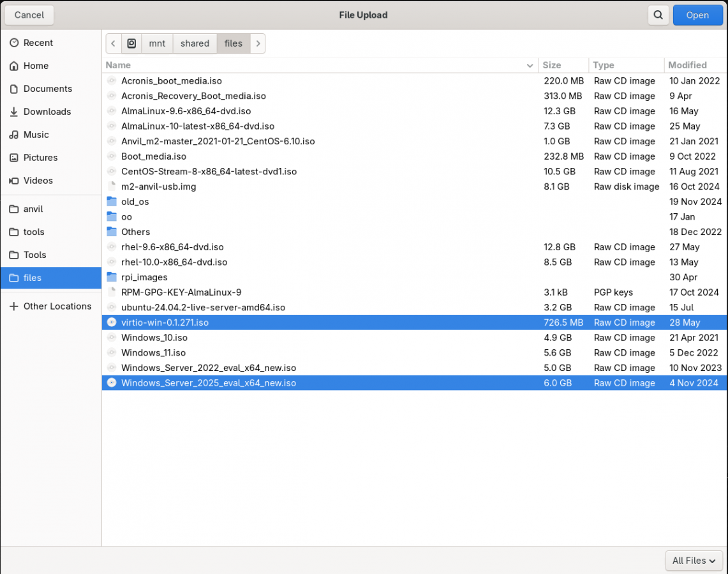Select the rhel-10.0-x86_64-dvd.iso file
728x574 pixels.
pyautogui.click(x=174, y=262)
